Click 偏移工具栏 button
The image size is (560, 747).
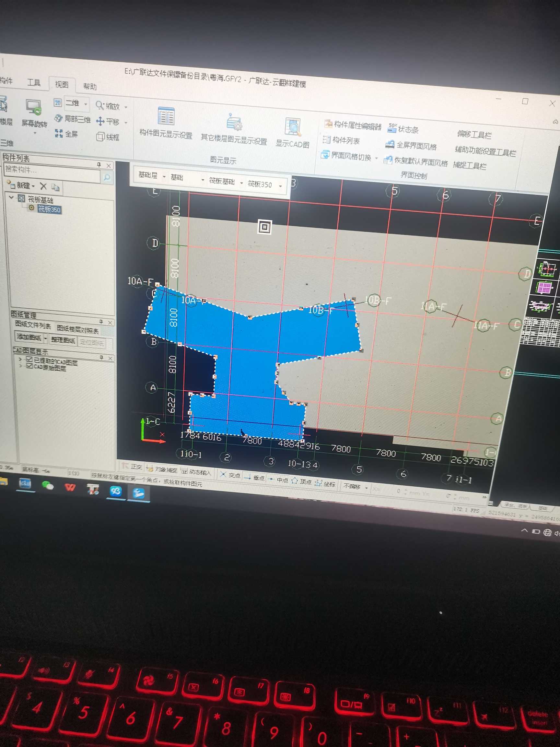pos(474,135)
